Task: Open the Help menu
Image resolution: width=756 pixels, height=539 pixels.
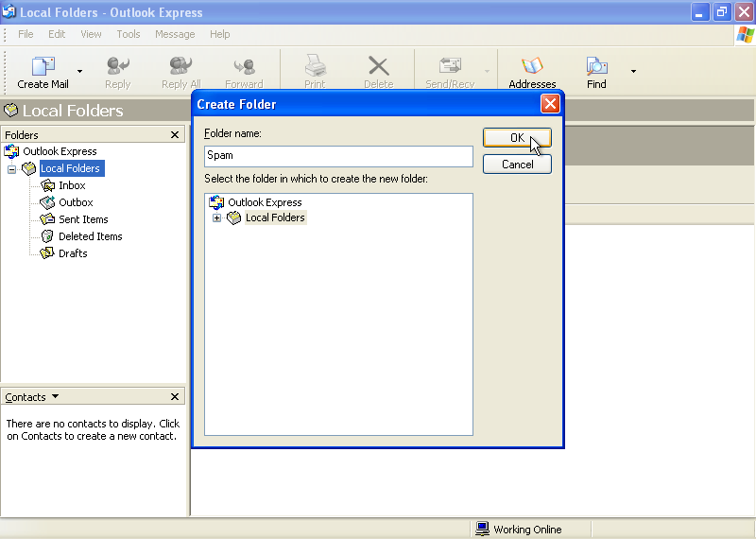Action: pos(220,34)
